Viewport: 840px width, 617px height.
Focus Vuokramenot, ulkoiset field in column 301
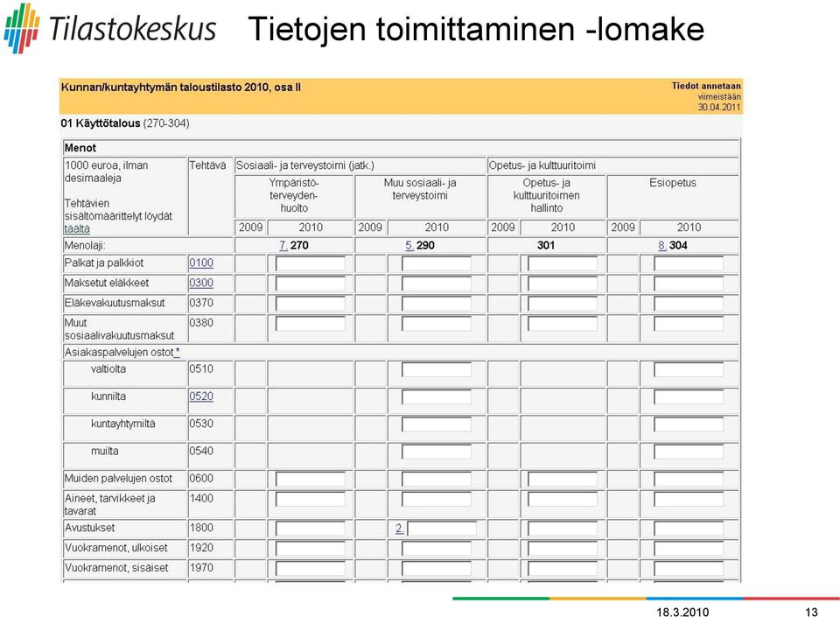pos(563,549)
